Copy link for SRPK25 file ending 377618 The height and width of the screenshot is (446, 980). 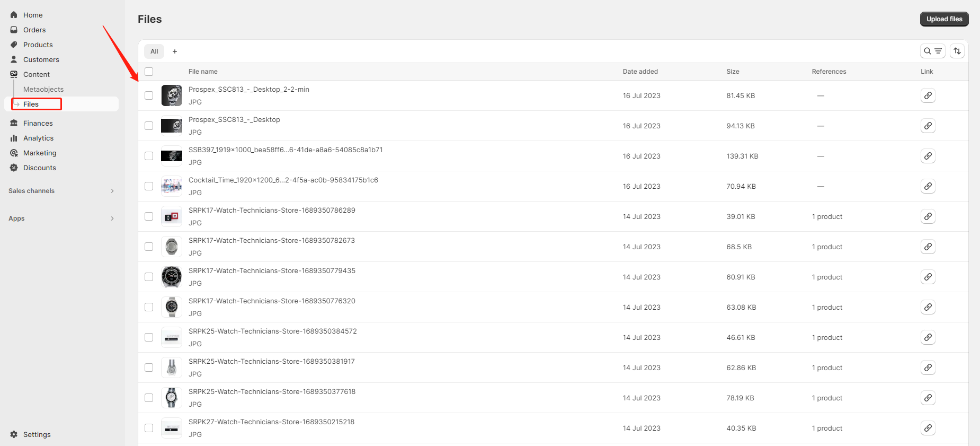point(928,398)
